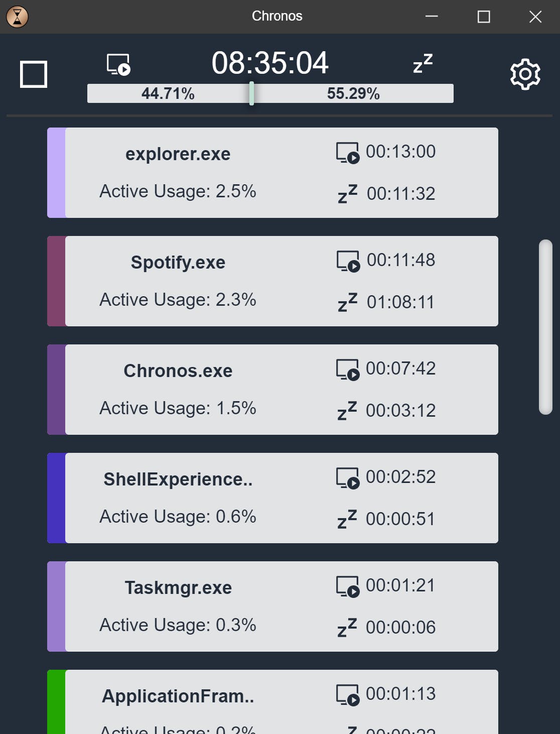Click the light purple explorer.exe color swatch

[x=56, y=173]
